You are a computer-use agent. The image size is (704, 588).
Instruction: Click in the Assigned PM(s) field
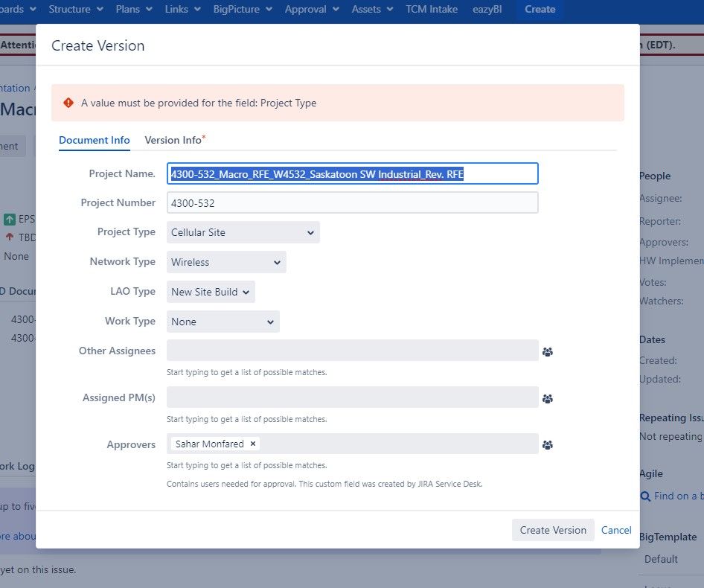click(x=353, y=397)
